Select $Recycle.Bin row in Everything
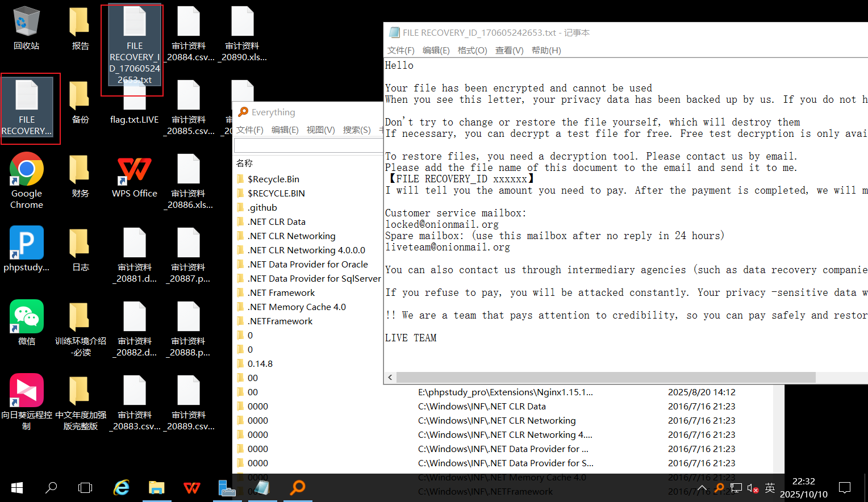868x502 pixels. (x=273, y=179)
